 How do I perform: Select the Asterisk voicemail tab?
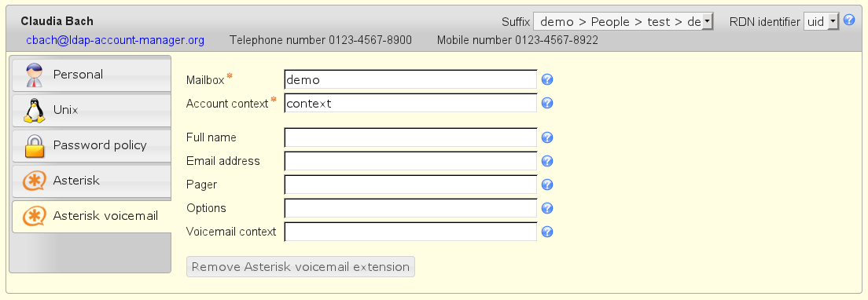coord(91,217)
